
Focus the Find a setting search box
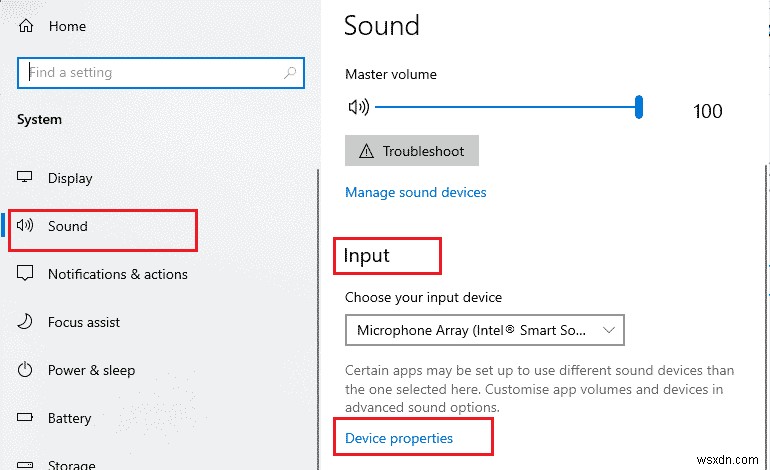tap(150, 73)
